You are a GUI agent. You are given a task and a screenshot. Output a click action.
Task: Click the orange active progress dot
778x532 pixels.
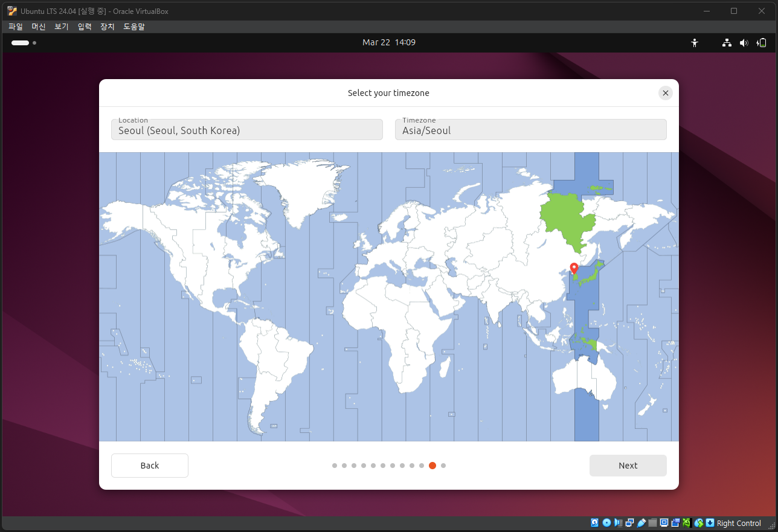pos(432,466)
